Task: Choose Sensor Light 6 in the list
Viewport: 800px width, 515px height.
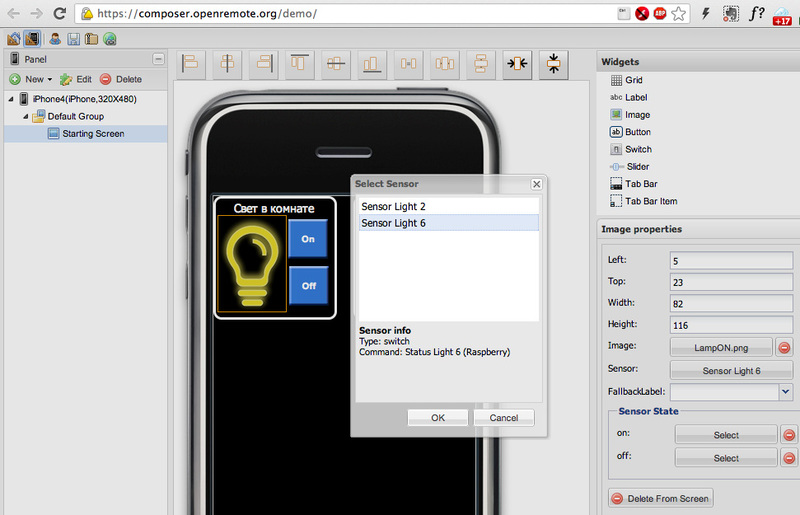Action: coord(448,223)
